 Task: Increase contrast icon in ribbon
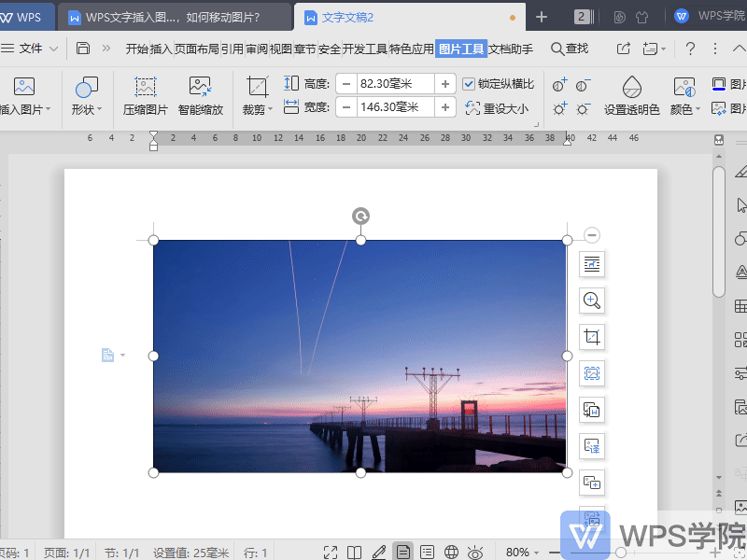pyautogui.click(x=559, y=85)
